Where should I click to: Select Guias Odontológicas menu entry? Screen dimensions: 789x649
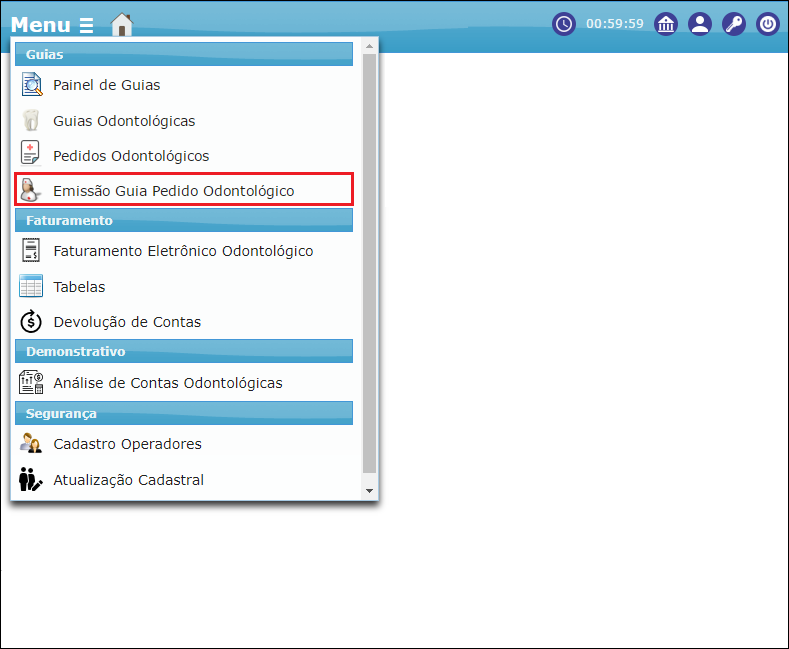click(124, 121)
